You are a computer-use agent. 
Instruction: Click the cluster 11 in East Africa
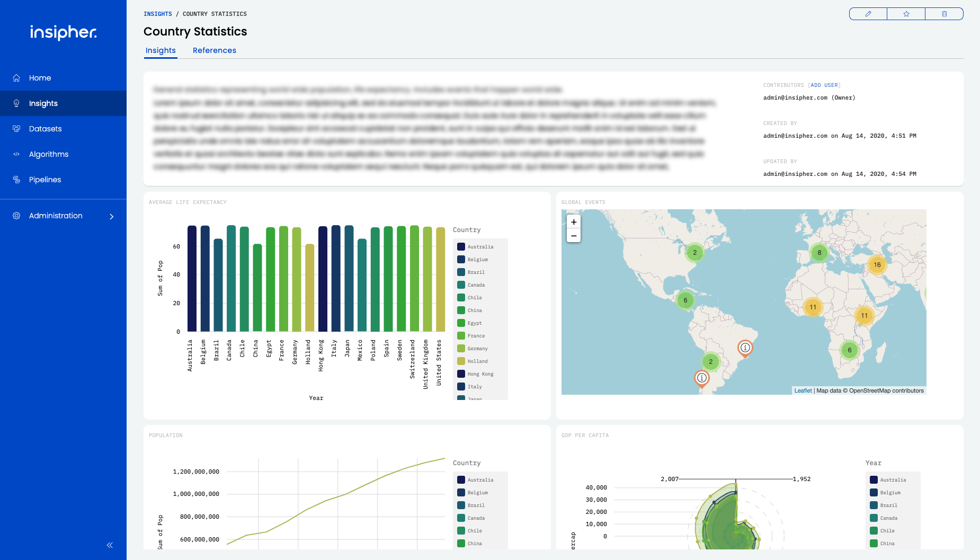[865, 316]
